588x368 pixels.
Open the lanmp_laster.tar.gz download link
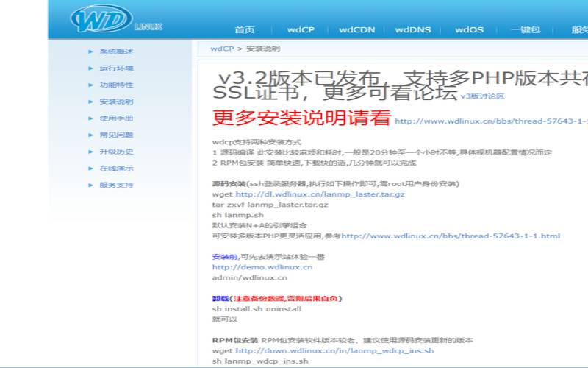320,194
